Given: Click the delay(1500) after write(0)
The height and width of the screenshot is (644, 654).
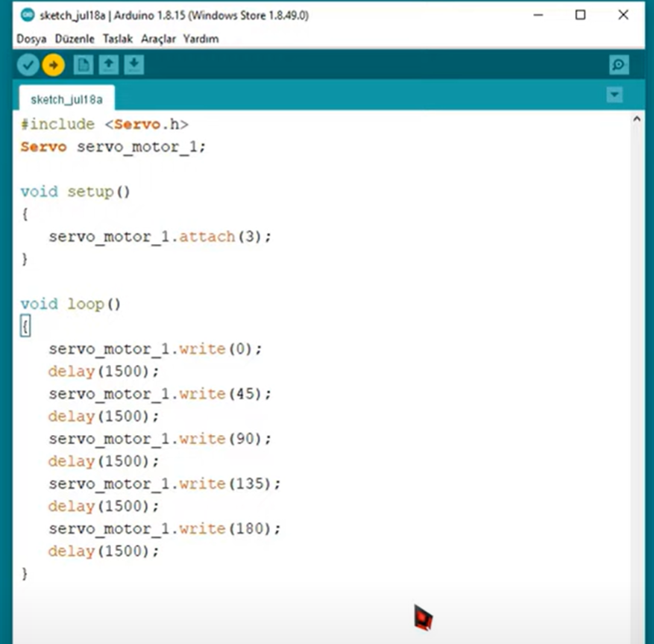Looking at the screenshot, I should pos(104,372).
